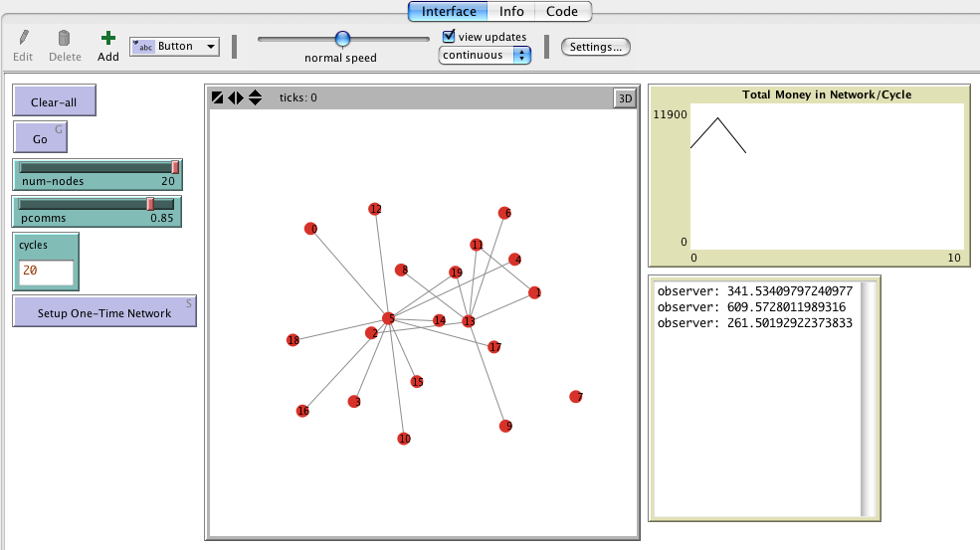Toggle the view updates checkbox
This screenshot has width=980, height=550.
click(x=449, y=37)
